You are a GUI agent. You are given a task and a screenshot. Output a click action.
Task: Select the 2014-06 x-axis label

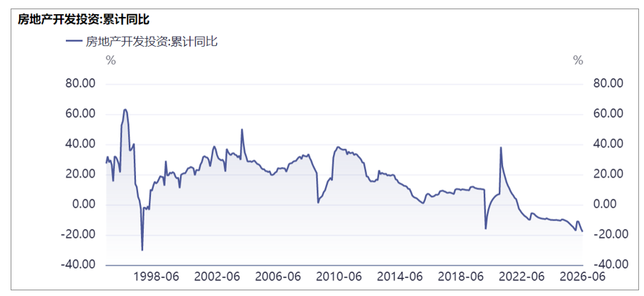click(x=400, y=276)
